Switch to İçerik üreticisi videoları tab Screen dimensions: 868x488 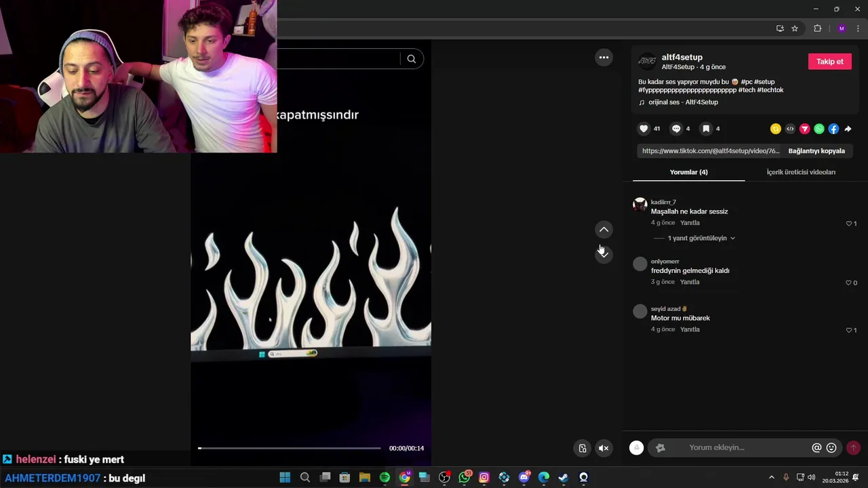point(801,172)
